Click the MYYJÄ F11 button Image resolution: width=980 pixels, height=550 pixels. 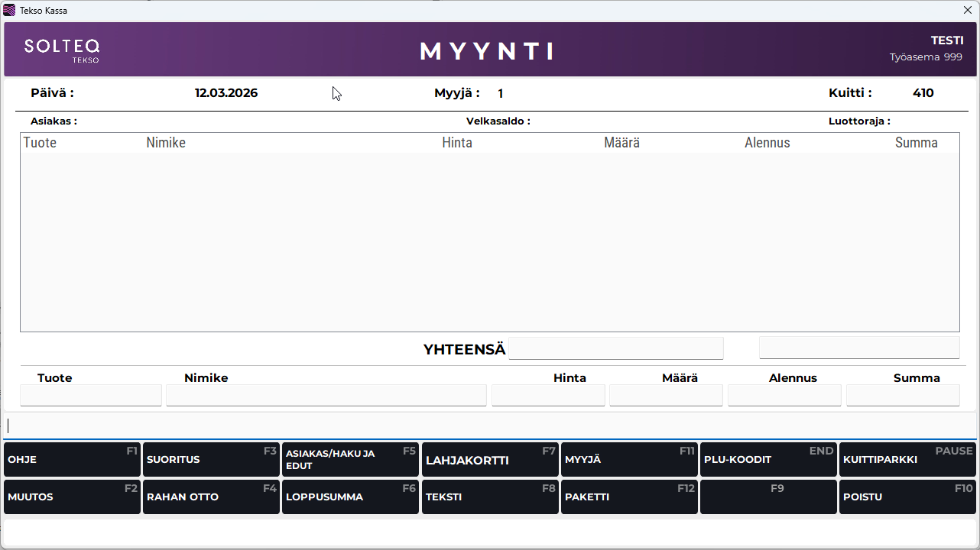pyautogui.click(x=629, y=460)
